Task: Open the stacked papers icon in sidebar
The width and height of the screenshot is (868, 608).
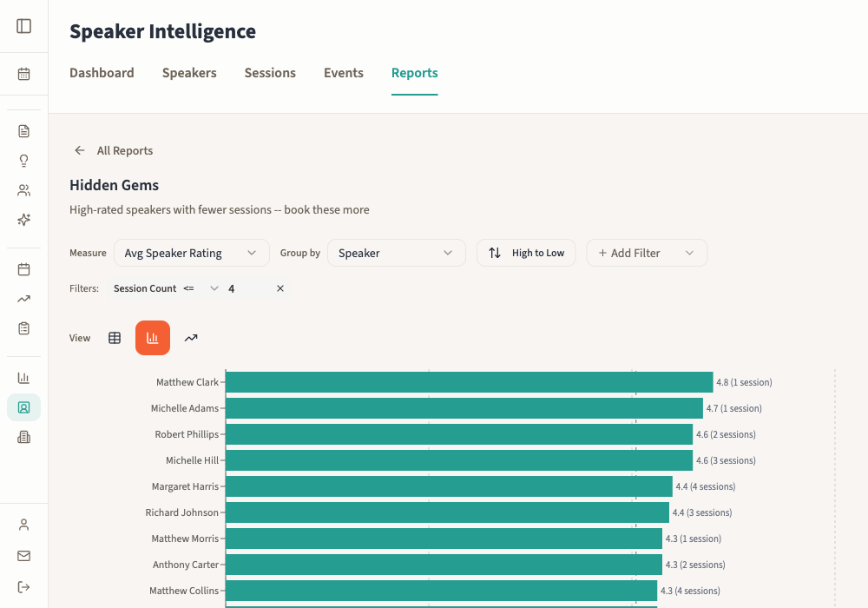Action: (x=23, y=438)
